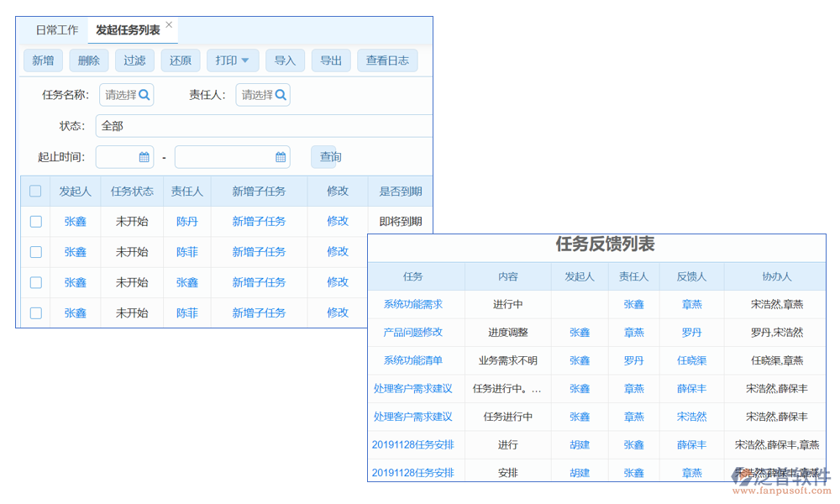Click the search icon in 责任人 field
The width and height of the screenshot is (840, 504).
tap(281, 95)
